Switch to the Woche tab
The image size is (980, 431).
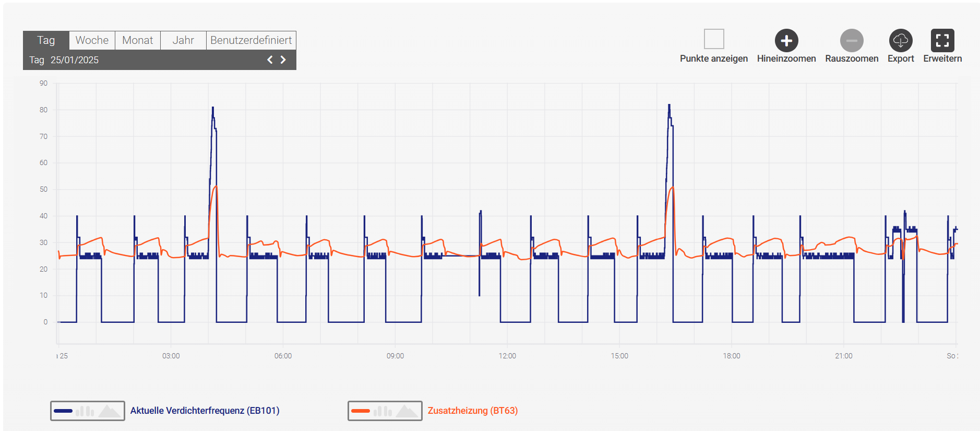(x=92, y=40)
